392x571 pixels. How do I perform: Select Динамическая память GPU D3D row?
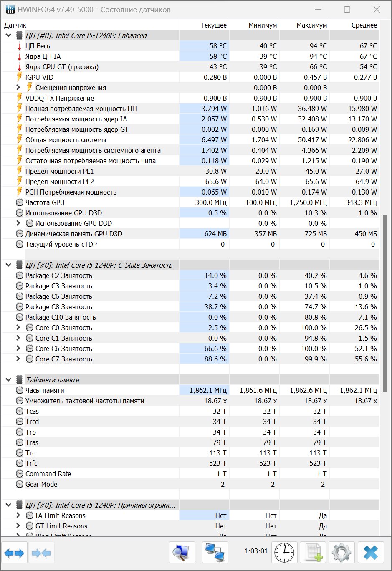point(190,234)
